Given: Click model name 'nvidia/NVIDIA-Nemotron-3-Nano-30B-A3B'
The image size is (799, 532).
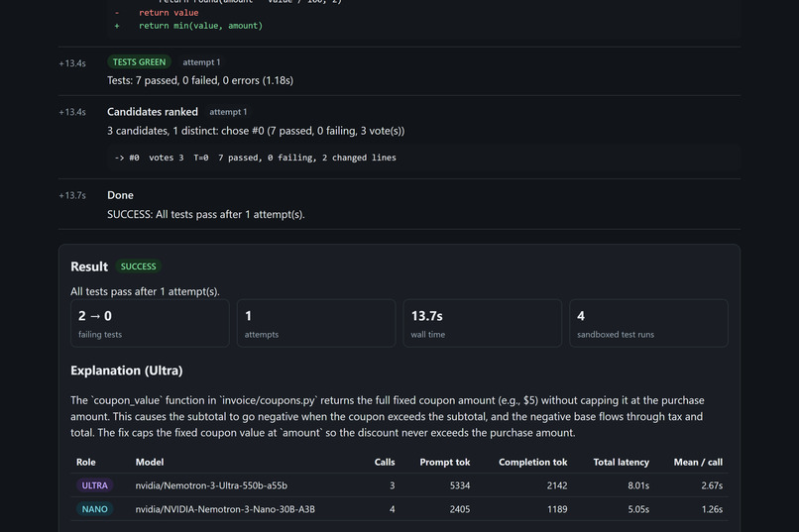Looking at the screenshot, I should click(x=225, y=509).
